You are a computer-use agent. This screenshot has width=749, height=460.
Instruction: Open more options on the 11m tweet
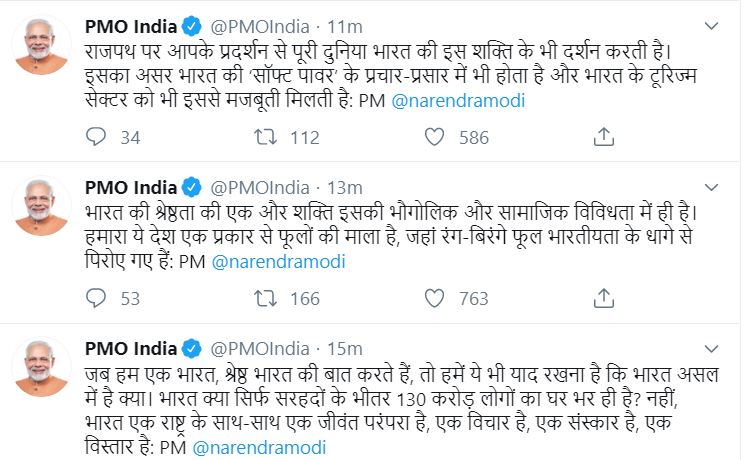tap(711, 24)
